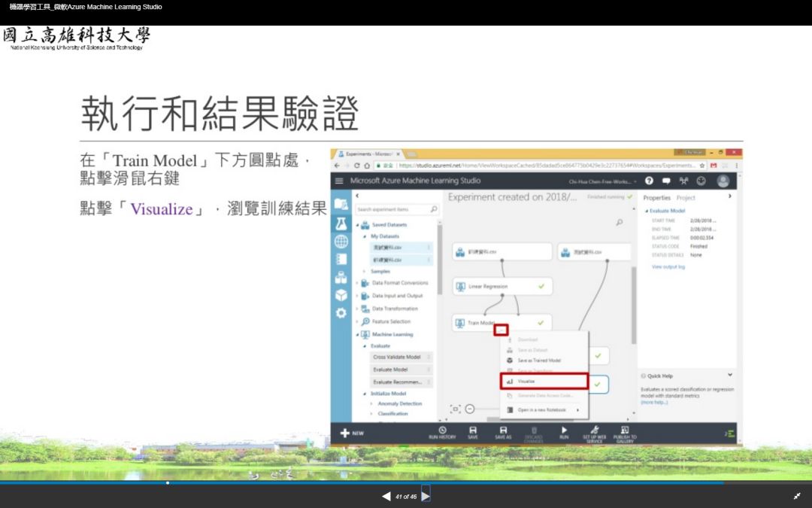812x508 pixels.
Task: Click the more help link in Quick Help
Action: coord(654,402)
